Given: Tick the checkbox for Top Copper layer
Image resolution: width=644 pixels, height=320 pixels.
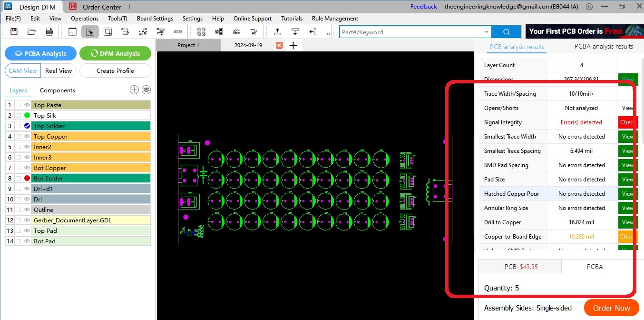Looking at the screenshot, I should coord(19,136).
